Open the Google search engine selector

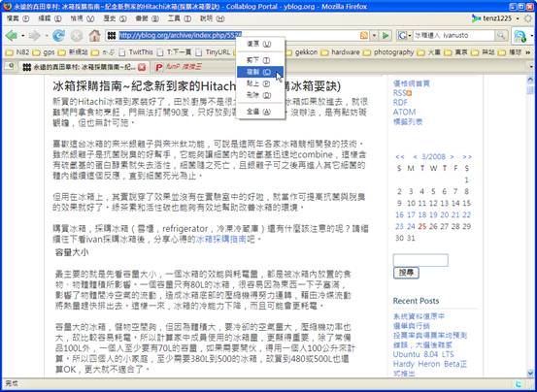tap(404, 35)
